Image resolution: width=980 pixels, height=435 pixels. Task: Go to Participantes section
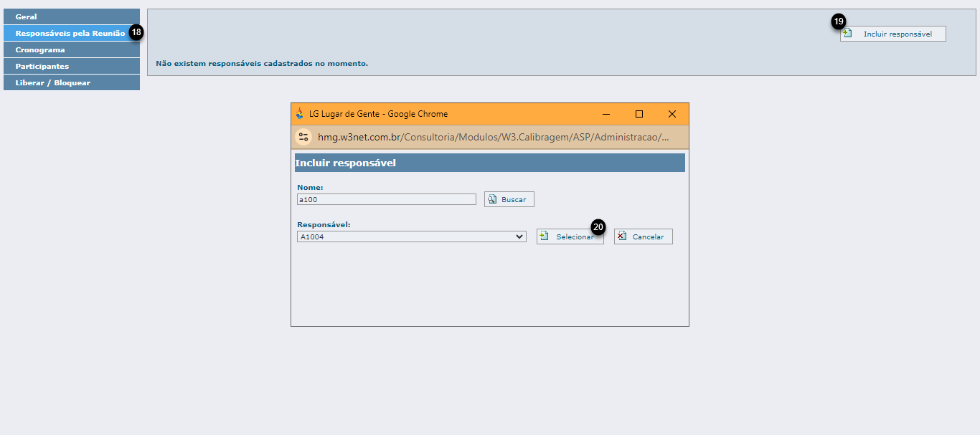point(72,66)
